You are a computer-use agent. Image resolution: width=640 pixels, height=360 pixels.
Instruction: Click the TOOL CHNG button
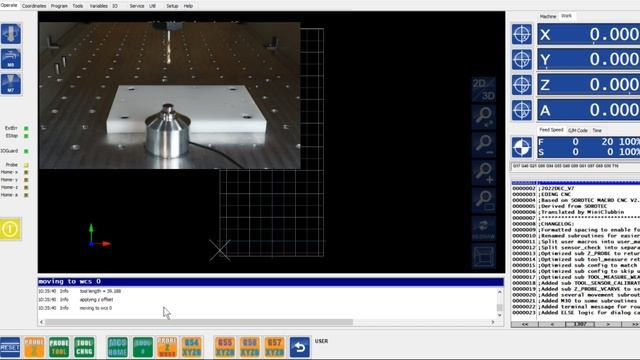click(84, 347)
